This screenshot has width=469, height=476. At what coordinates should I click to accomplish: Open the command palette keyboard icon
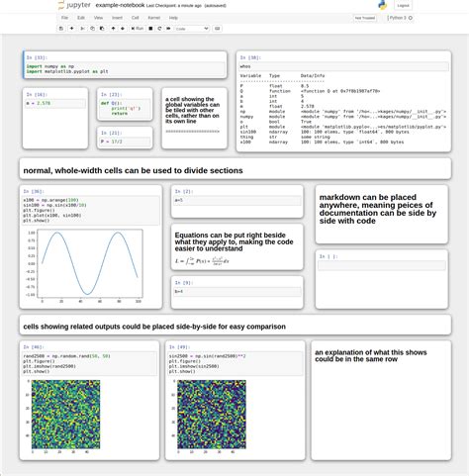(x=218, y=29)
